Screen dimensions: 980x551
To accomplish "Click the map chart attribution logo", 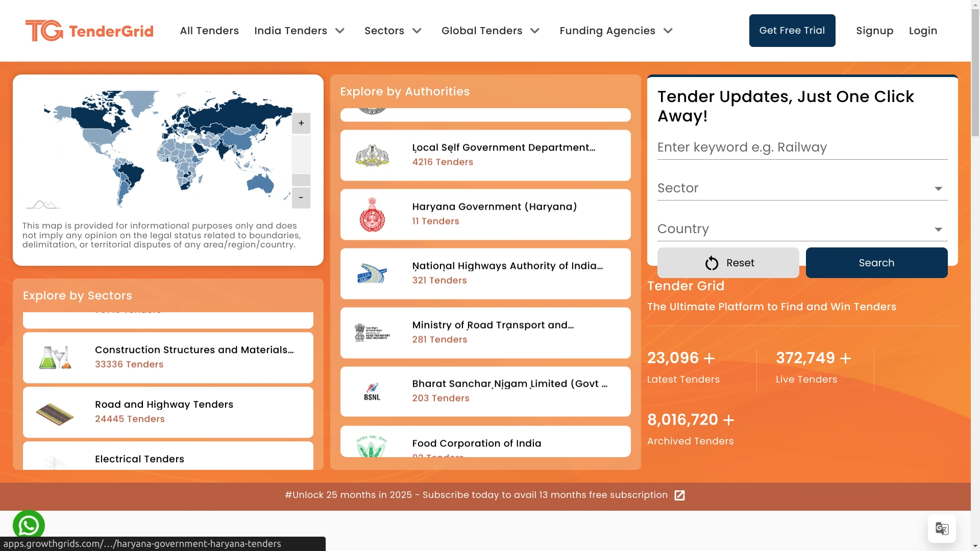I will pyautogui.click(x=43, y=205).
